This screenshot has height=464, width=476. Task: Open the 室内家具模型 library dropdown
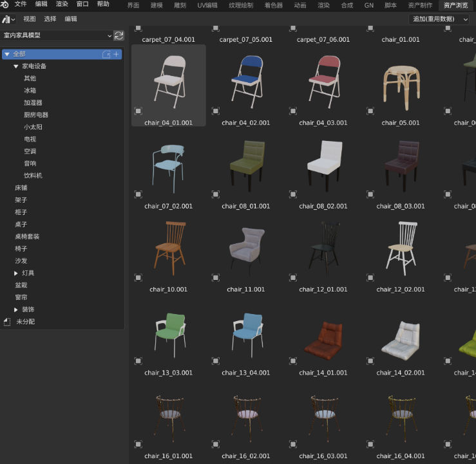57,35
